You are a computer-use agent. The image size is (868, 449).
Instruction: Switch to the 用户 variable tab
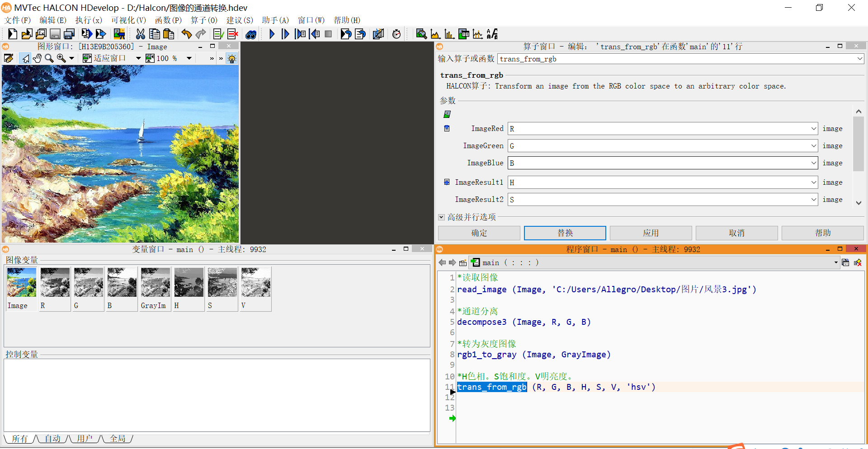pos(85,439)
